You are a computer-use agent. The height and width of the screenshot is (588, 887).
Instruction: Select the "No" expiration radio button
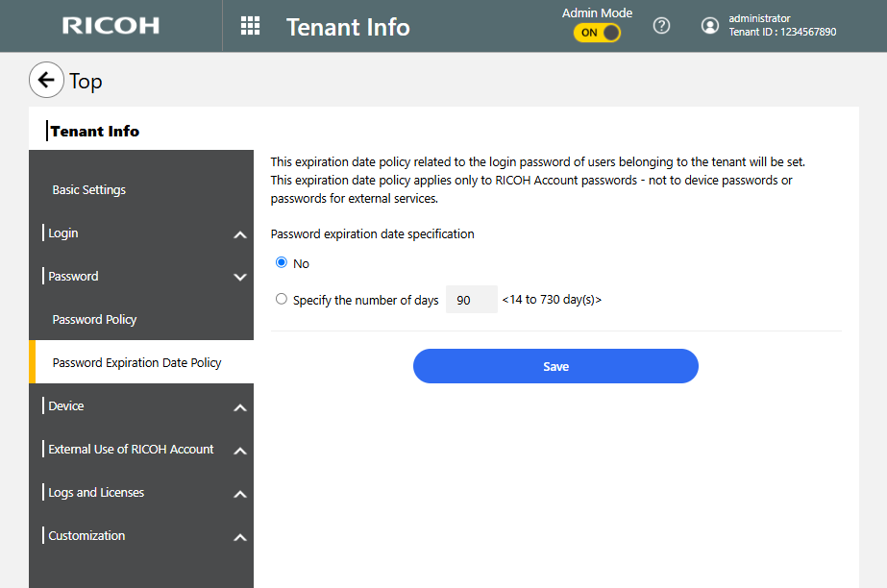[x=282, y=263]
